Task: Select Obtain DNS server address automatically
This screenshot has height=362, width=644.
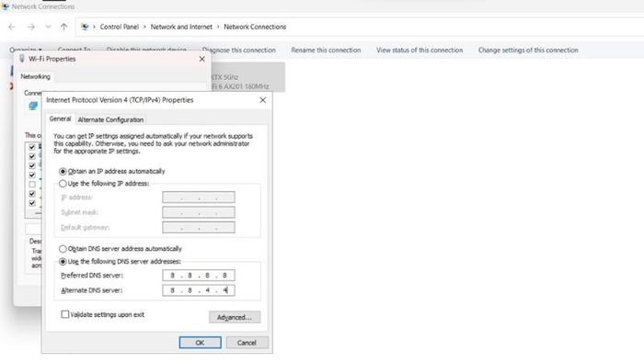Action: pos(63,249)
